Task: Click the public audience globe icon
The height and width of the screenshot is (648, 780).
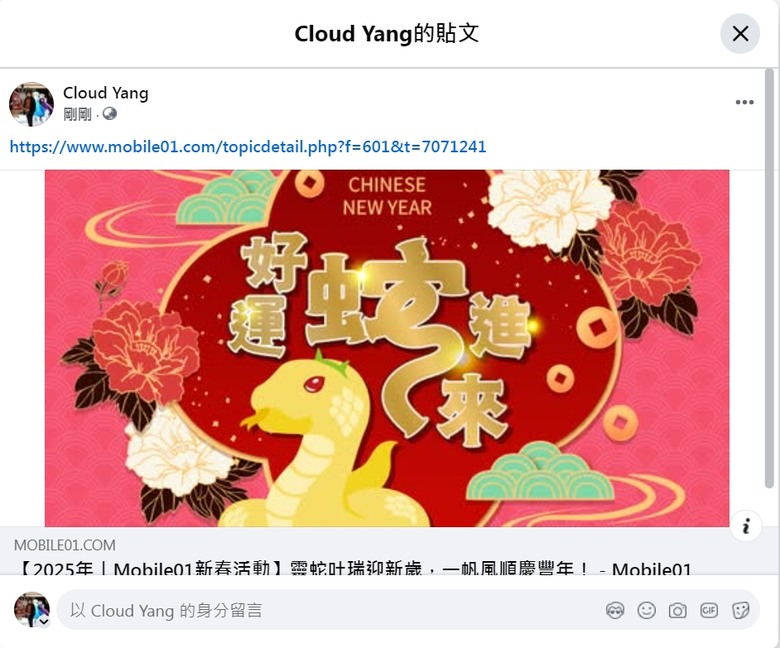Action: [x=109, y=114]
